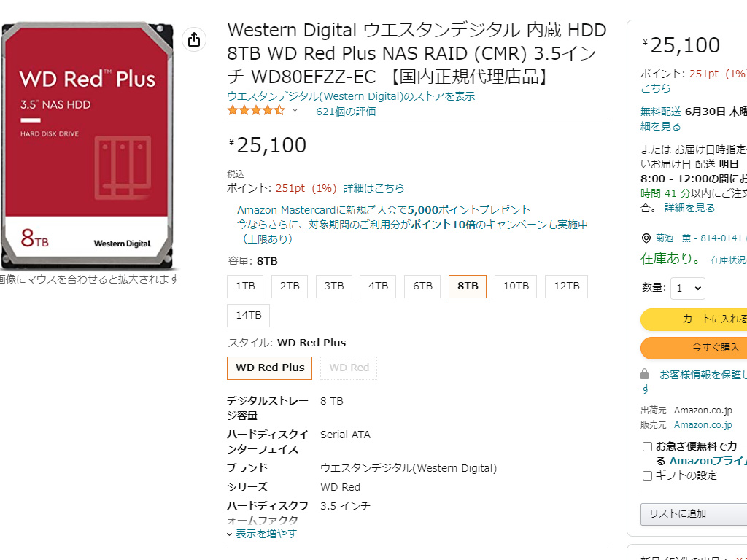Viewport: 747px width, 560px height.
Task: Choose the 4TB capacity option
Action: pyautogui.click(x=378, y=287)
